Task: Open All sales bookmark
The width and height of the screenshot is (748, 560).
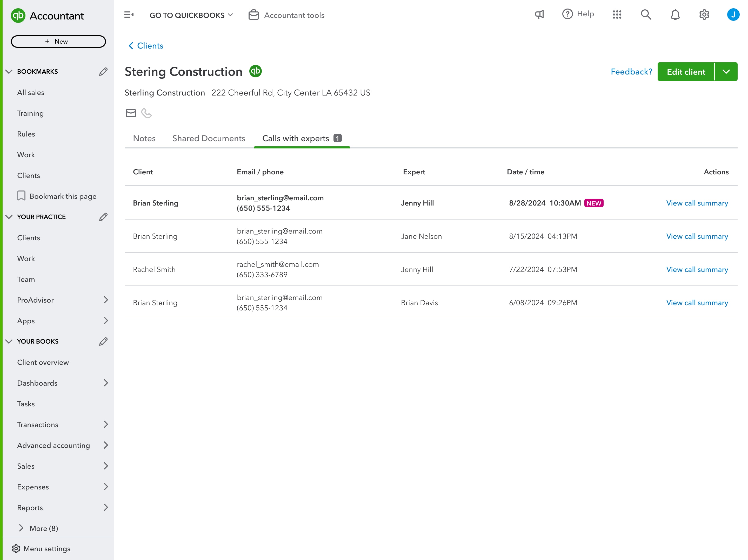Action: (31, 93)
